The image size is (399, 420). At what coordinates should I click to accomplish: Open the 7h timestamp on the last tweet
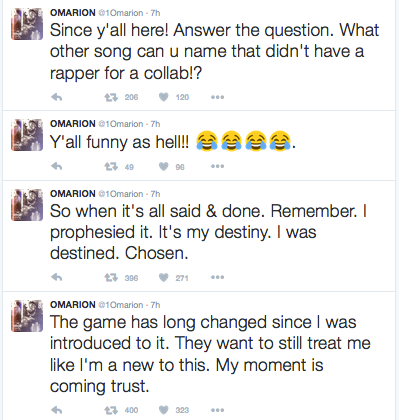155,305
